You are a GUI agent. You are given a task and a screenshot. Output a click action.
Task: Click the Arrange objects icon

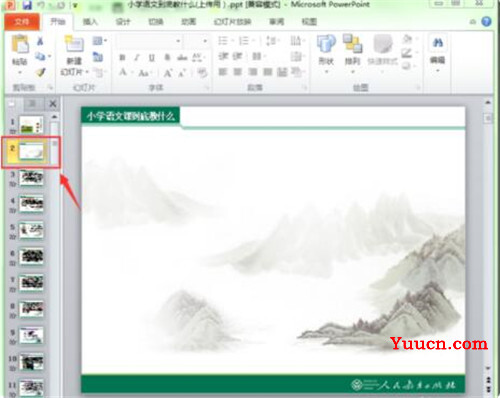352,44
